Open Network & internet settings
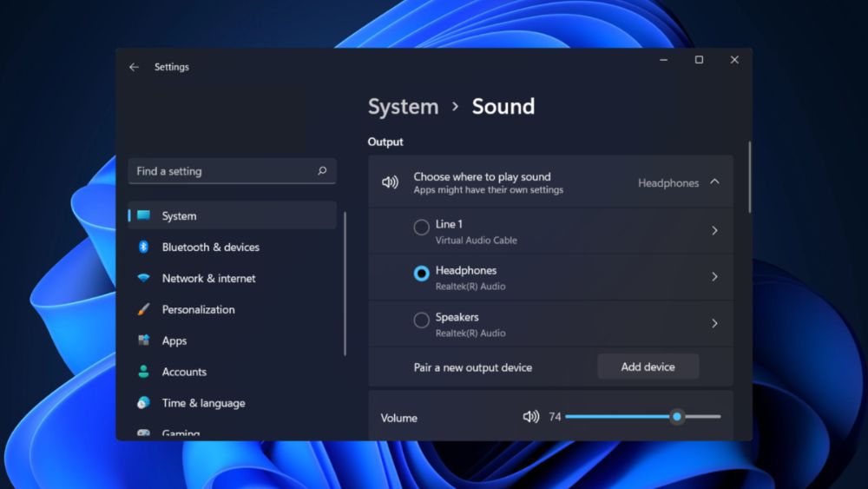The height and width of the screenshot is (489, 868). point(232,278)
